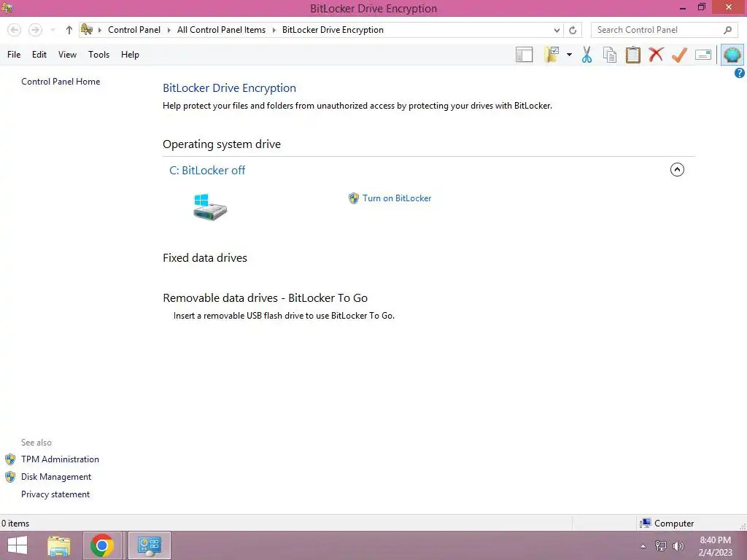Click the folder options icon with checkbox
The image size is (747, 560).
pyautogui.click(x=551, y=55)
